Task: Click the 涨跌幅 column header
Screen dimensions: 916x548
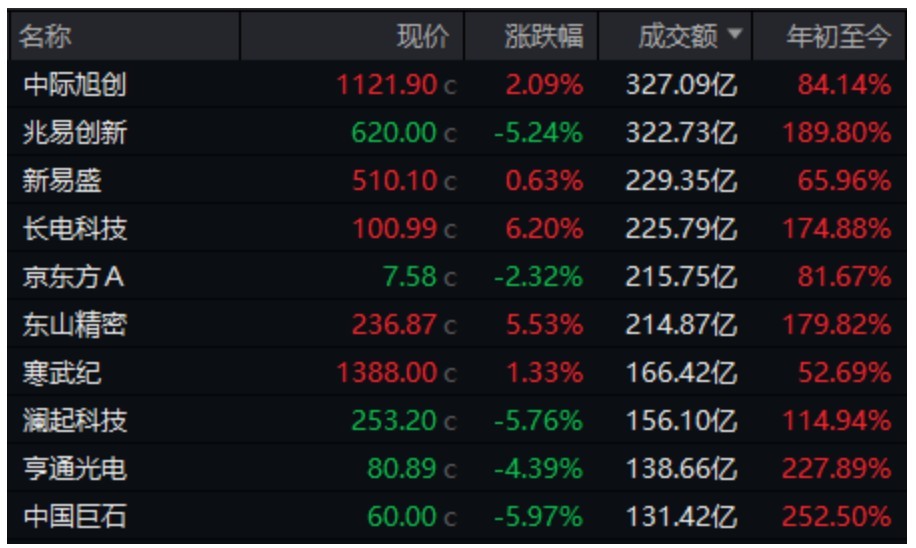Action: [x=544, y=36]
